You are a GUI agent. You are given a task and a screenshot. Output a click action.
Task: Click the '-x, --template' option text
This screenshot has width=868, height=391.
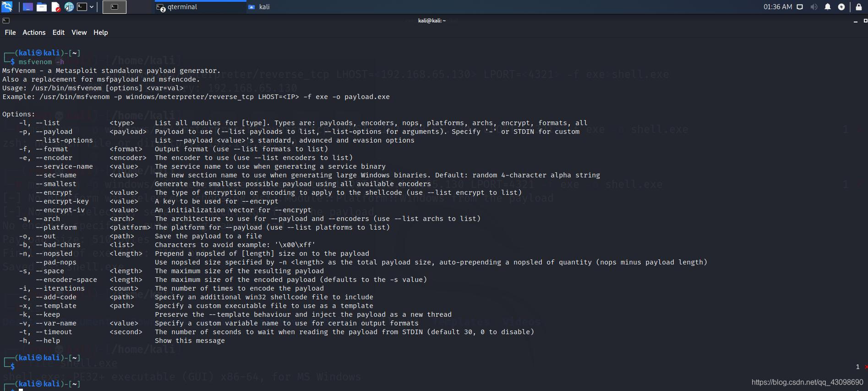point(48,306)
